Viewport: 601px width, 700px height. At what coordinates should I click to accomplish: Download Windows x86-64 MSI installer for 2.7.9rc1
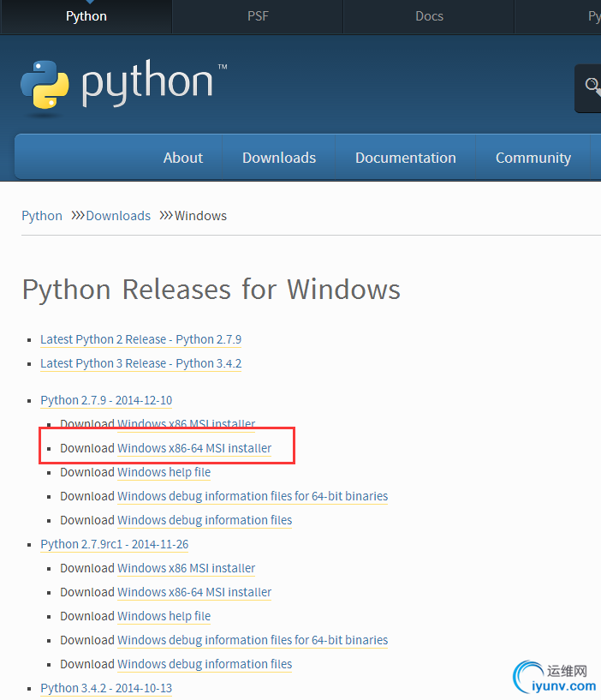[194, 592]
